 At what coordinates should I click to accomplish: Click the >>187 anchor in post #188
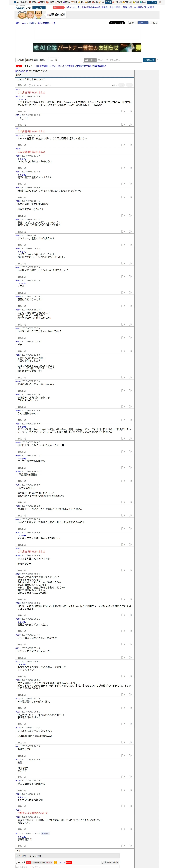pyautogui.click(x=22, y=284)
